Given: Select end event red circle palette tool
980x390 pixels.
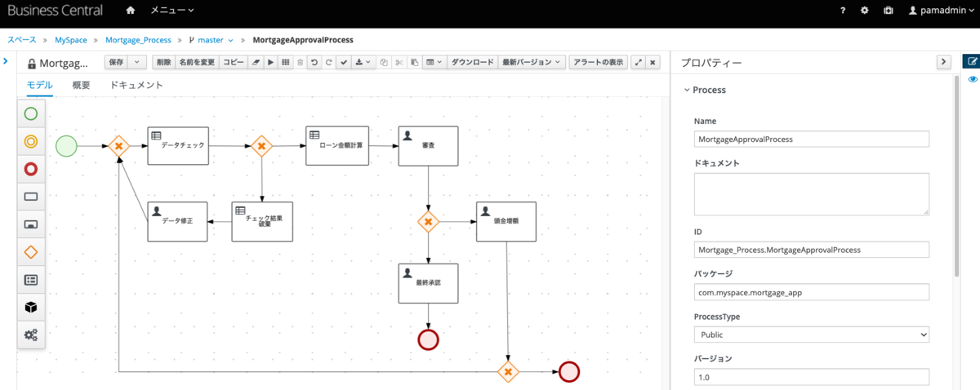Looking at the screenshot, I should pos(31,169).
